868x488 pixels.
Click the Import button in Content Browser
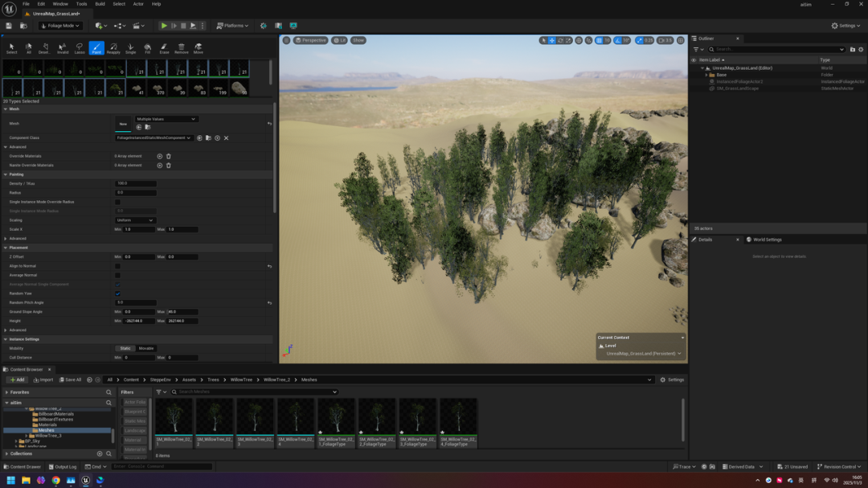(43, 379)
